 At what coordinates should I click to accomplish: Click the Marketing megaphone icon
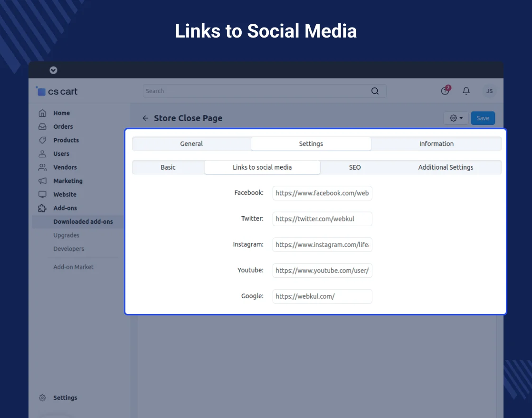coord(43,181)
